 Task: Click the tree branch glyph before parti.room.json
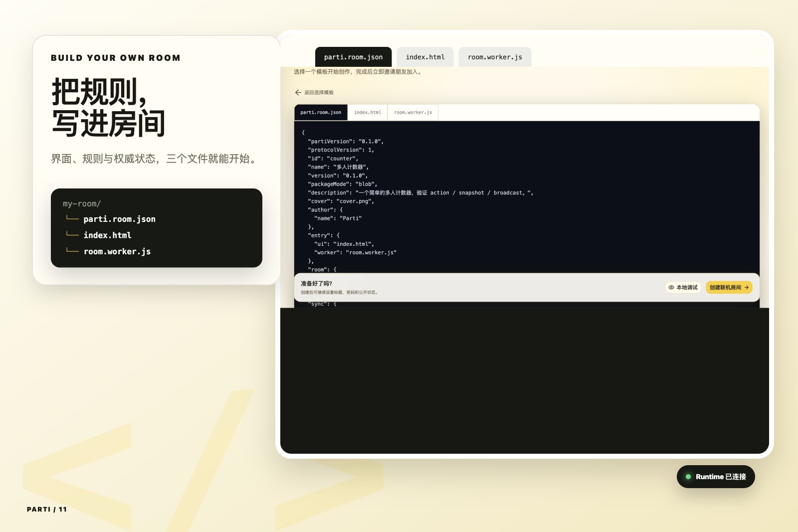tap(72, 219)
